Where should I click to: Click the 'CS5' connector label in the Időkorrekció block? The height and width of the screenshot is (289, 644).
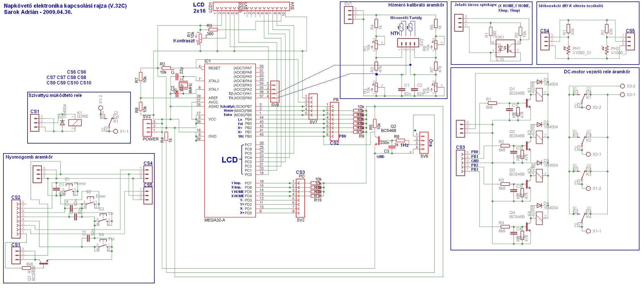(x=630, y=31)
